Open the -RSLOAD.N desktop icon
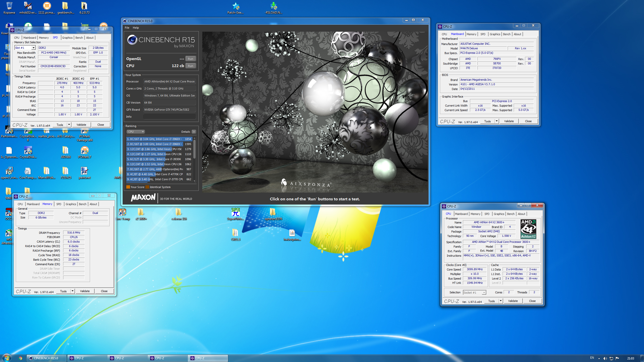The image size is (644, 362). (x=273, y=8)
